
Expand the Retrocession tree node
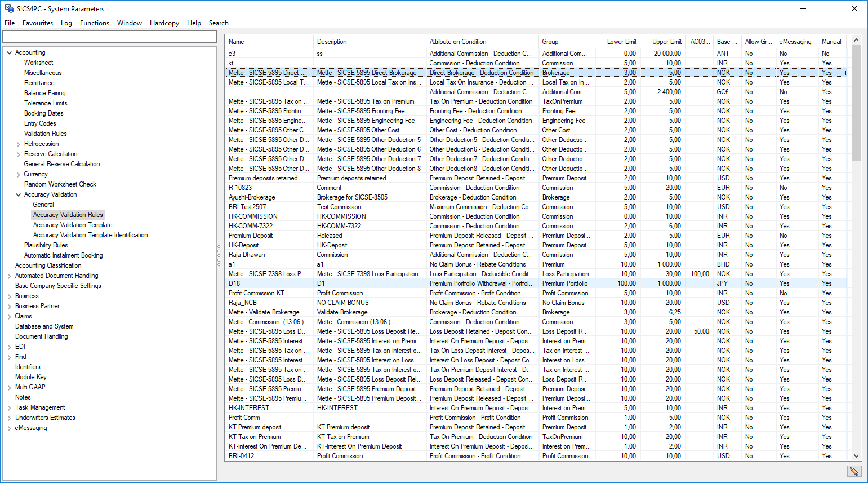click(17, 143)
